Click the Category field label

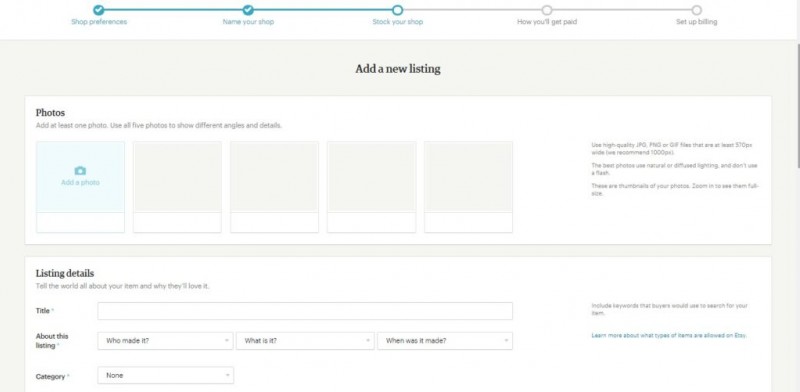(x=51, y=377)
